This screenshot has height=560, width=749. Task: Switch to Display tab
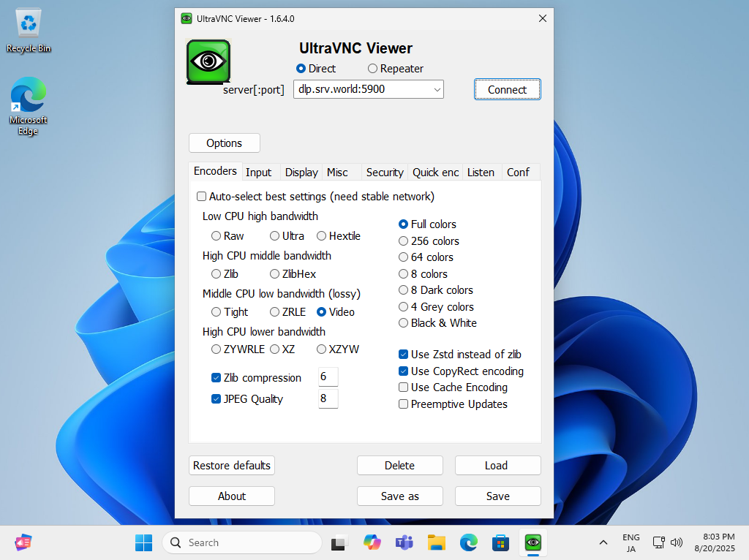coord(301,173)
